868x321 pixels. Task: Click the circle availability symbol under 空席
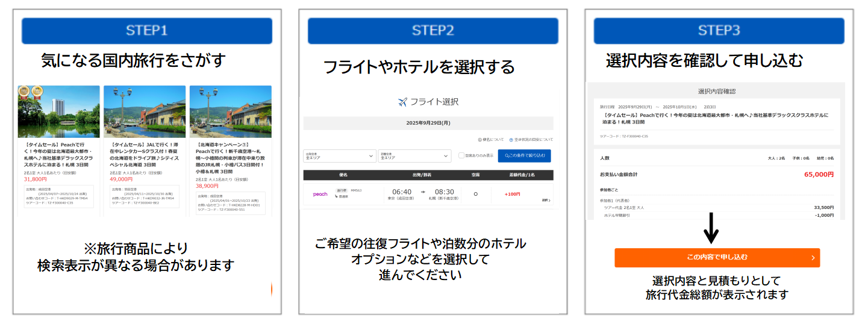pyautogui.click(x=475, y=194)
